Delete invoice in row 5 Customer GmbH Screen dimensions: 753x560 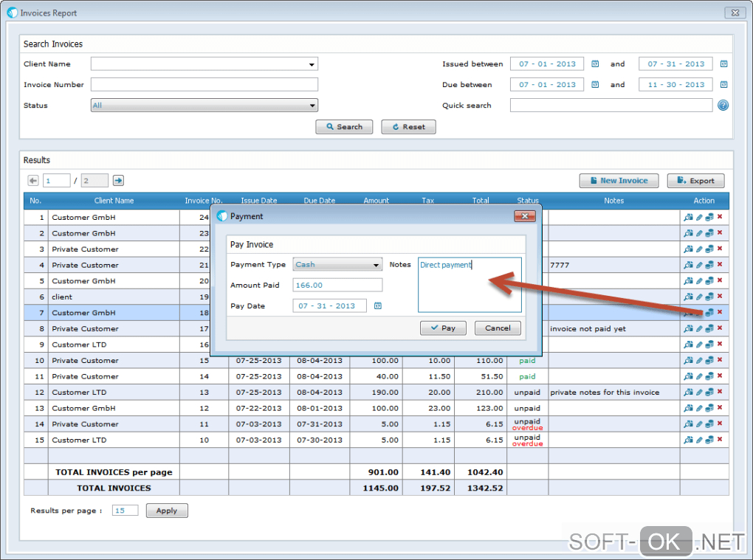pyautogui.click(x=720, y=280)
